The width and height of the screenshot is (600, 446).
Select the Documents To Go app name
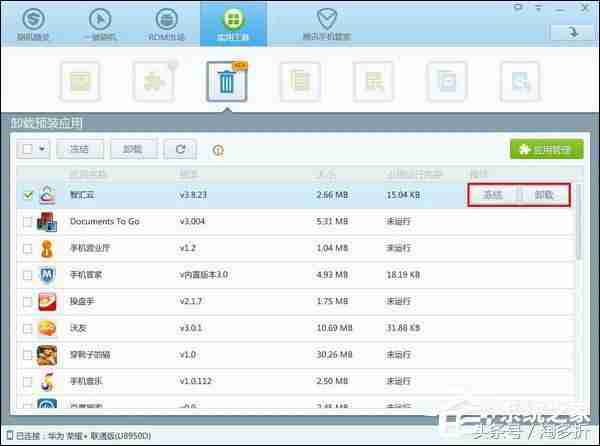(x=104, y=221)
